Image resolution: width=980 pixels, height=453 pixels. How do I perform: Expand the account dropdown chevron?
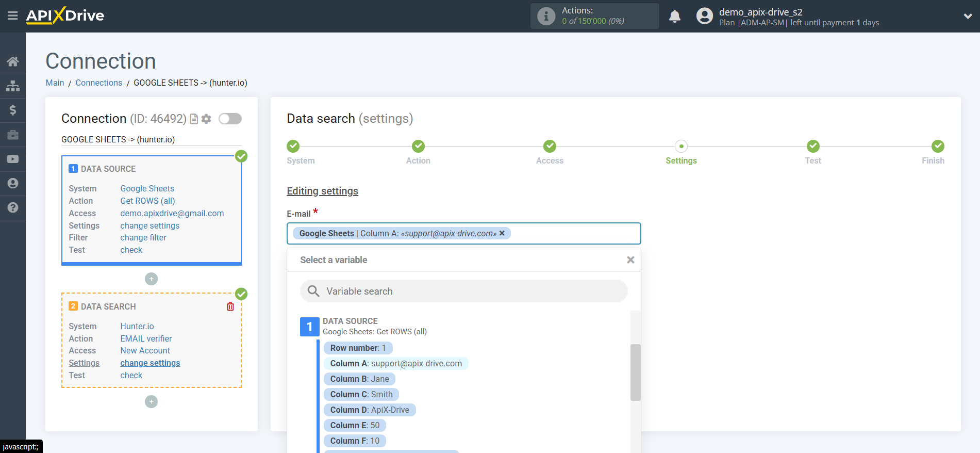point(968,16)
